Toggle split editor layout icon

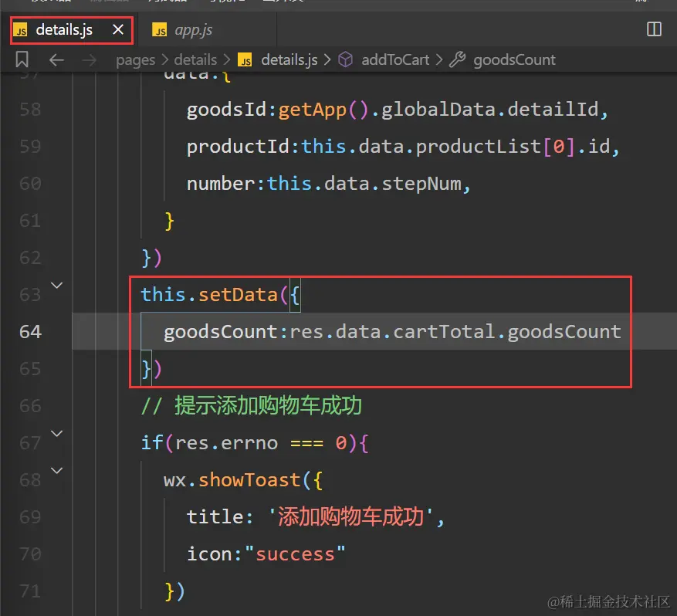[654, 29]
